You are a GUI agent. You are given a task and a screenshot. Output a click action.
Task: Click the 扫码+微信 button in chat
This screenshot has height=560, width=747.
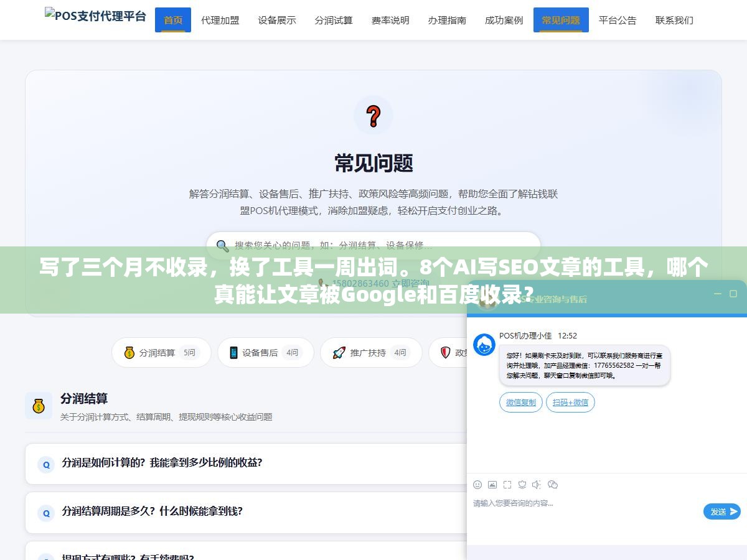pos(570,403)
